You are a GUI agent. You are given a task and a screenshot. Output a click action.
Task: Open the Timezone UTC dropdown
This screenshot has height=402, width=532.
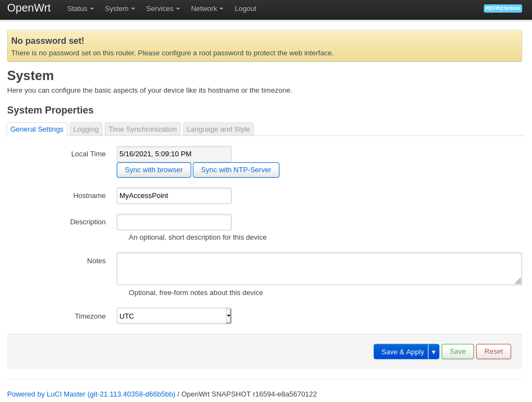pos(174,316)
